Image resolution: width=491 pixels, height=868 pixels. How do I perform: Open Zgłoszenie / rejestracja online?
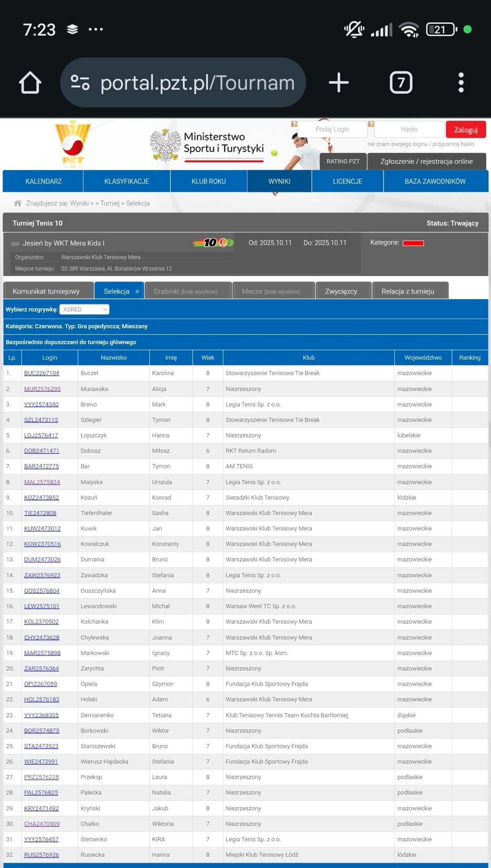click(x=426, y=161)
